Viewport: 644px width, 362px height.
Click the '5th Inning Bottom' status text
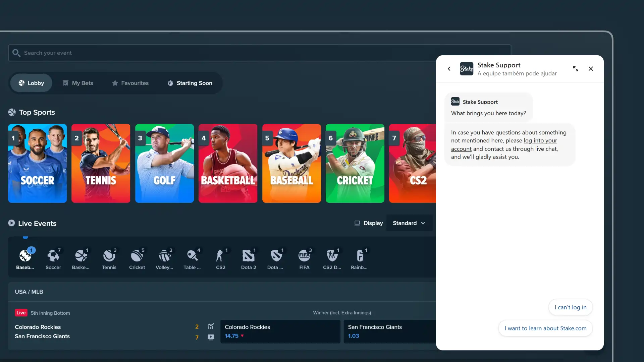50,313
